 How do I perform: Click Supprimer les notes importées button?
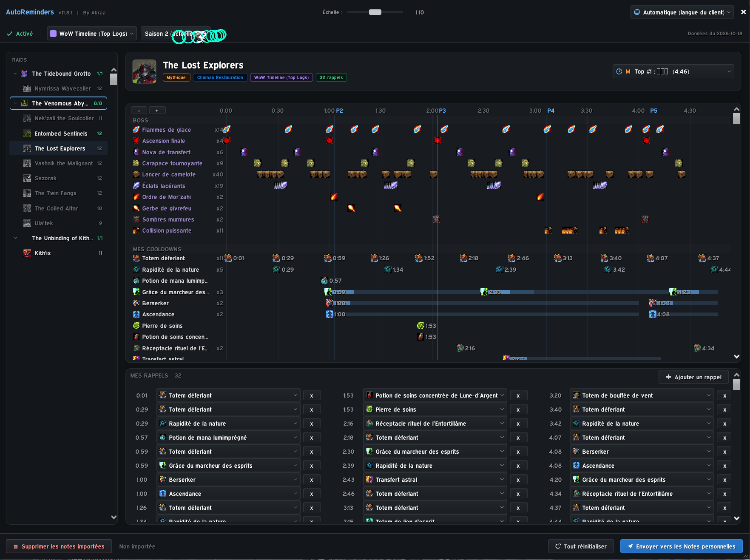59,546
